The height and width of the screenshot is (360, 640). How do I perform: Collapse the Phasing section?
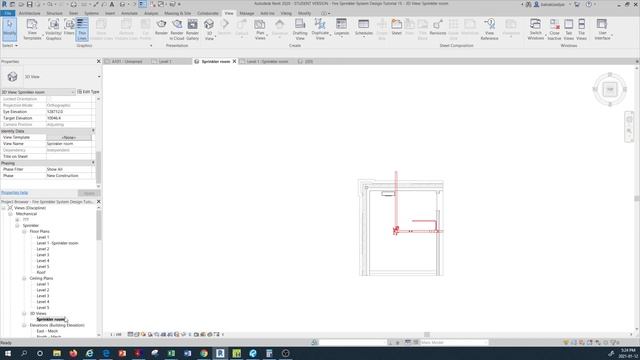click(93, 163)
